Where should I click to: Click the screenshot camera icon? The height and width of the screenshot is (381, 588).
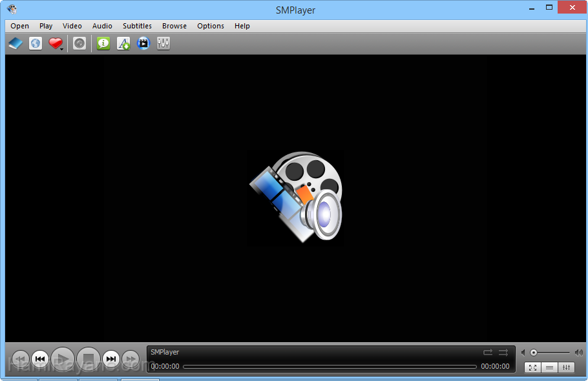click(x=79, y=43)
